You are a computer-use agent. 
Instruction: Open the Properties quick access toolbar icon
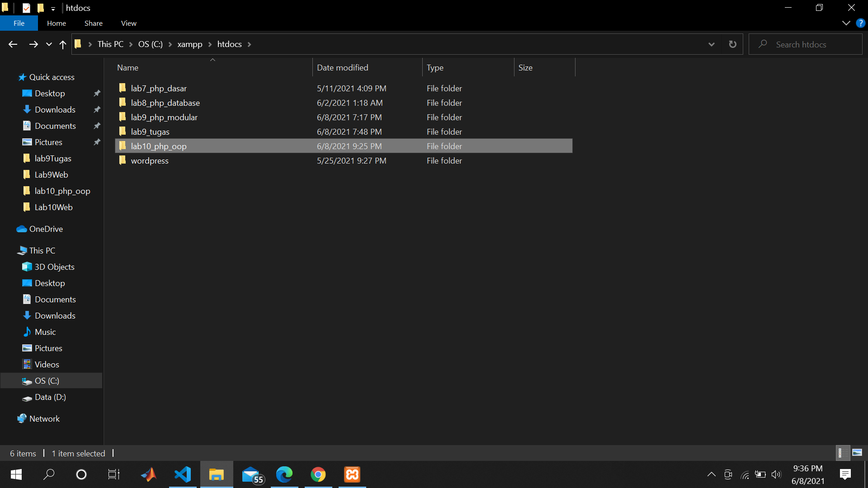26,8
